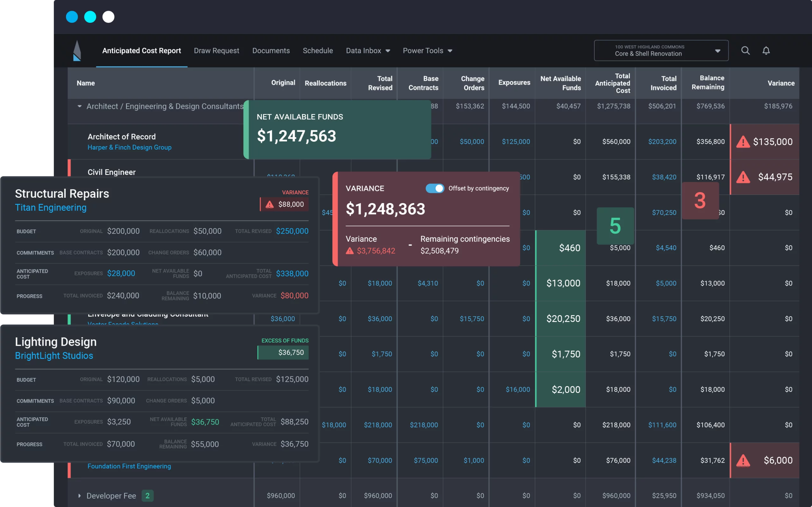Toggle Offset by contingency in Variance popup
812x507 pixels.
(435, 189)
